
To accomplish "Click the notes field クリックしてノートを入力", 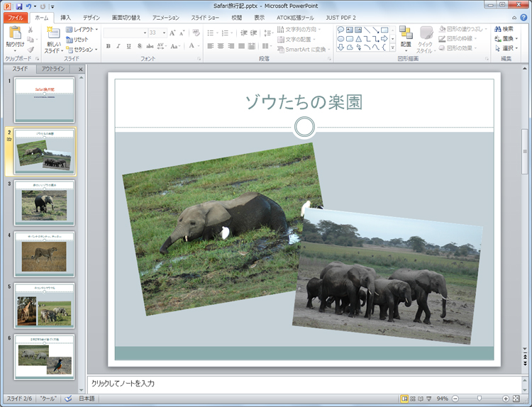I will pos(304,384).
